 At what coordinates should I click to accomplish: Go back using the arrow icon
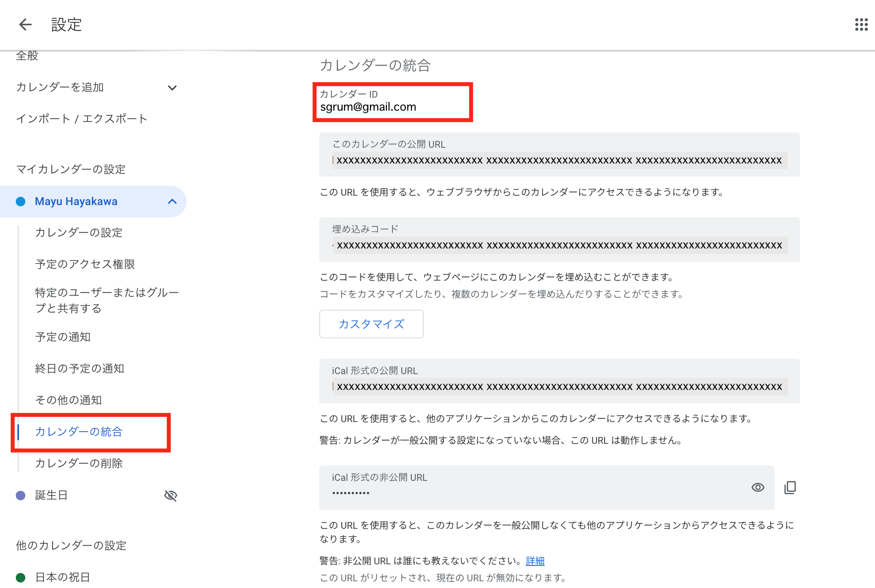coord(25,24)
